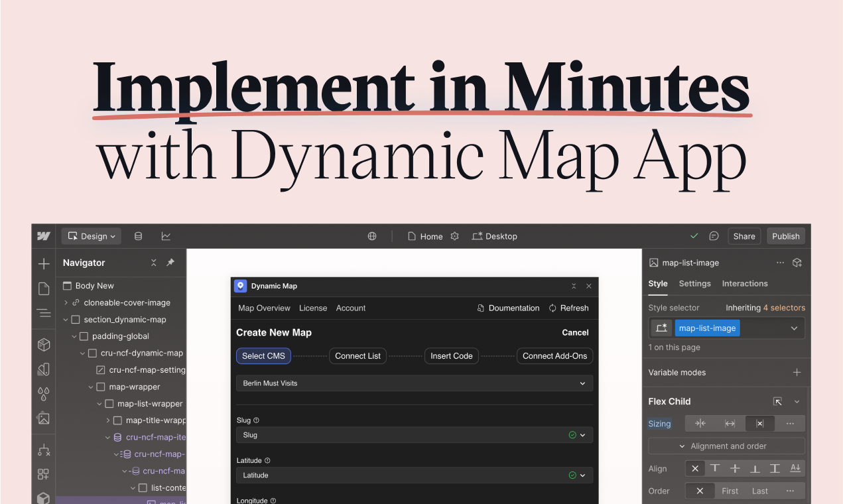Open the Slug field dropdown

[415, 435]
